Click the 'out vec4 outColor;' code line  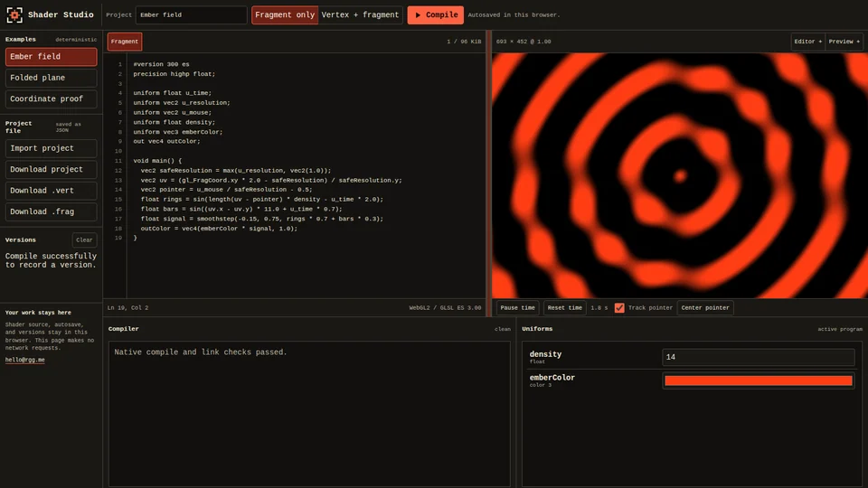point(166,141)
